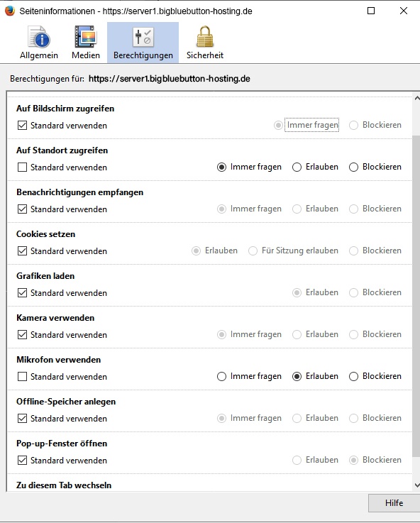The height and width of the screenshot is (523, 420).
Task: Check Standard verwenden for Mikrofon verwenden
Action: [x=22, y=377]
